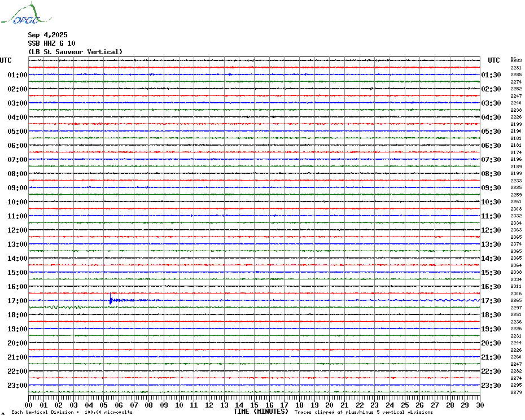This screenshot has width=525, height=420.
Task: Click the 17:00 hour label
Action: coord(17,301)
